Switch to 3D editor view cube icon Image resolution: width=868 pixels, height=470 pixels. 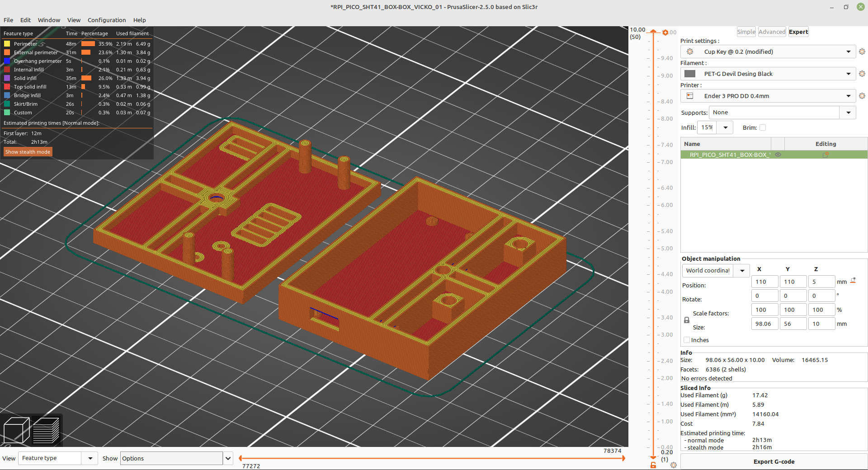[16, 430]
